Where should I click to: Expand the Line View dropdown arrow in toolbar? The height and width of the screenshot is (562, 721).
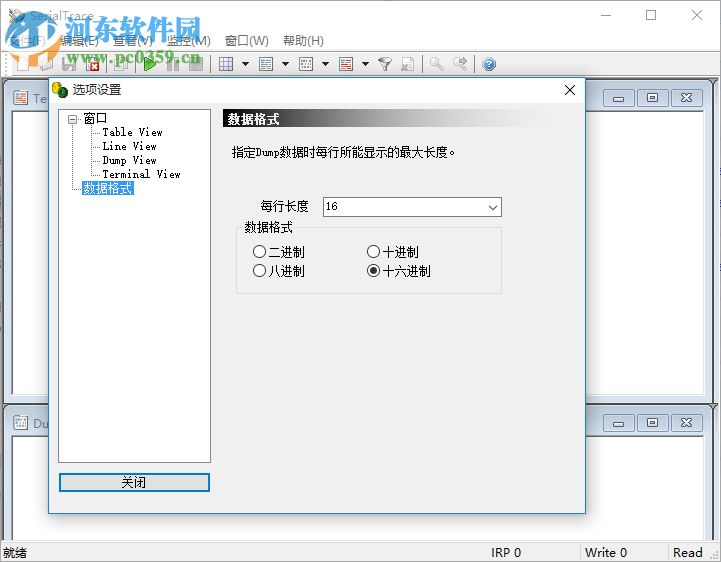285,64
